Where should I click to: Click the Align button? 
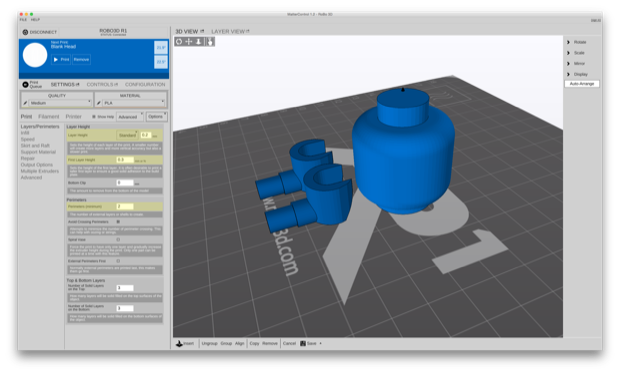coord(240,343)
